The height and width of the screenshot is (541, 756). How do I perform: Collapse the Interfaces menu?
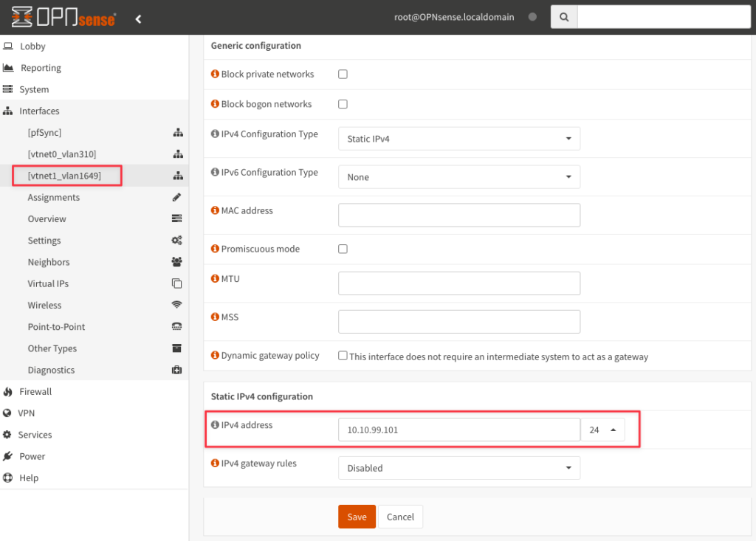coord(40,111)
